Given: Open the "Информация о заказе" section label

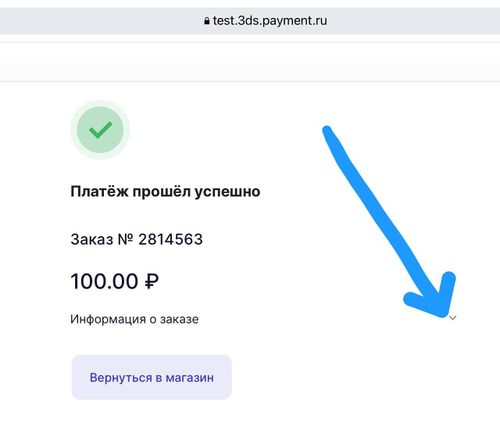Looking at the screenshot, I should coord(134,319).
